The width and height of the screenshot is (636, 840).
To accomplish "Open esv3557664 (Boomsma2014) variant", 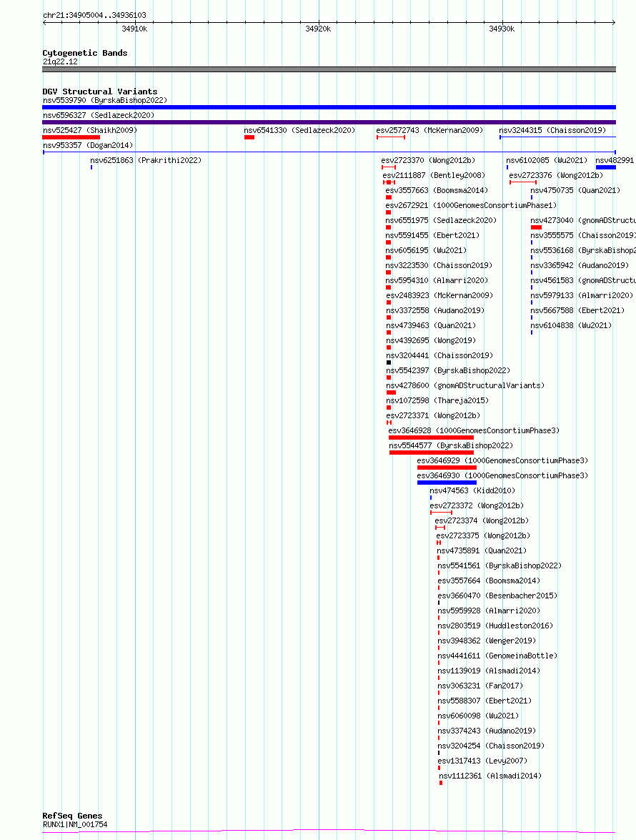I will tap(489, 580).
